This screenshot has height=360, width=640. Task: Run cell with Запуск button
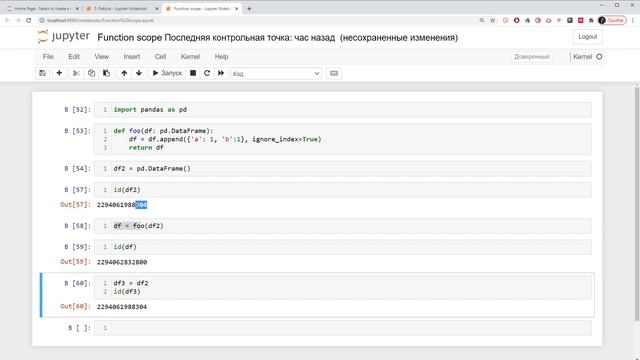pyautogui.click(x=167, y=73)
